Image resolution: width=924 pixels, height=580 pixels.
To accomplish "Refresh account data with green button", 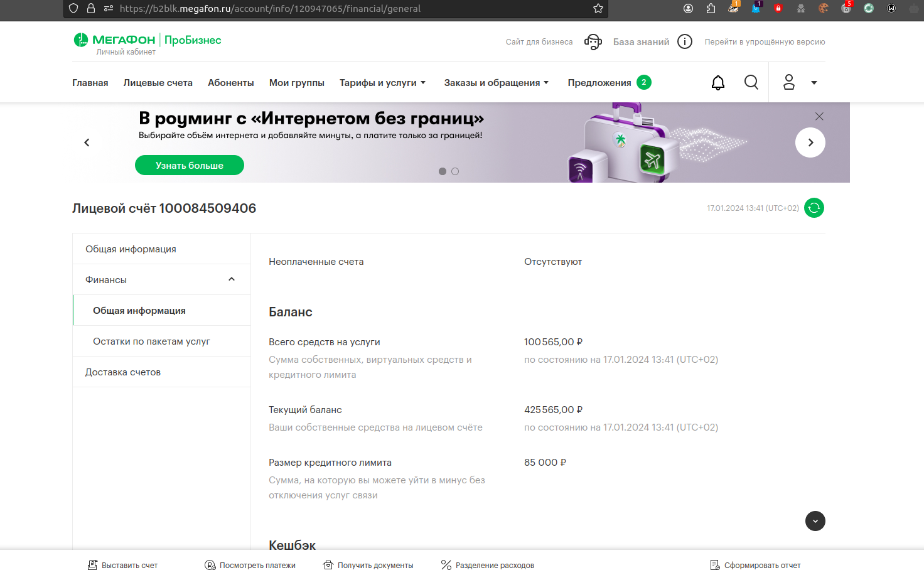I will pos(814,208).
